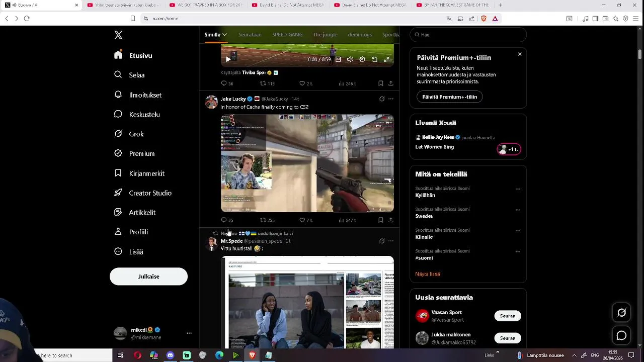This screenshot has height=362, width=644.
Task: Open Brave Leo AI sparkle icon
Action: (615, 19)
